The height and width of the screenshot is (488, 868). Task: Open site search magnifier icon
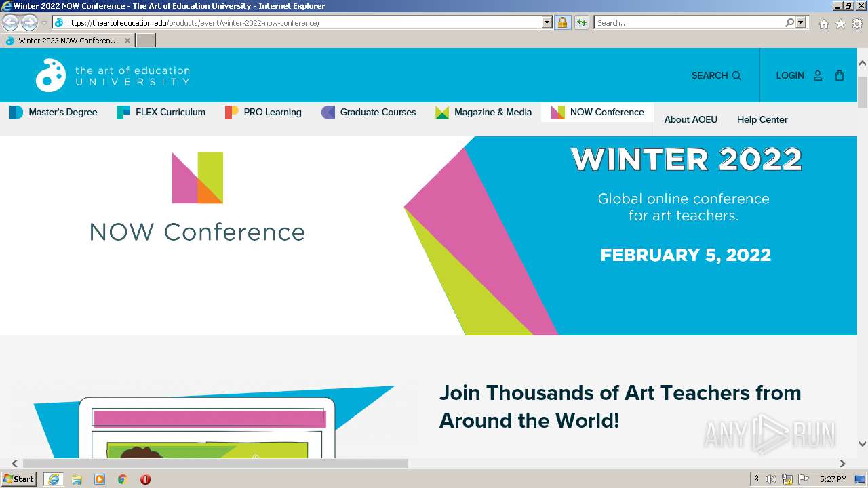pos(736,75)
